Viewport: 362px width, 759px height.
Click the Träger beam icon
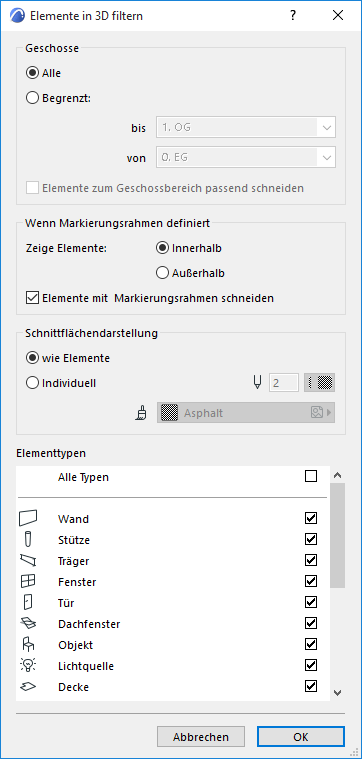point(28,561)
